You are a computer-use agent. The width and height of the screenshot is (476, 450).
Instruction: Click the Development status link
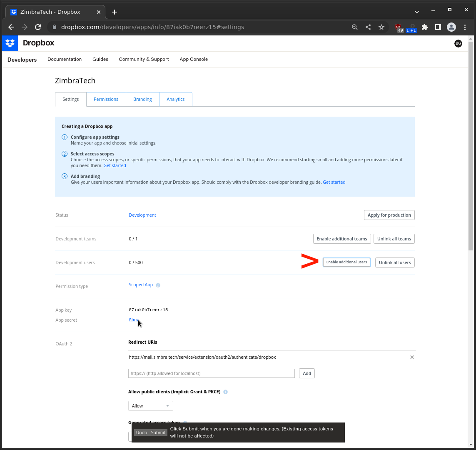click(x=142, y=215)
